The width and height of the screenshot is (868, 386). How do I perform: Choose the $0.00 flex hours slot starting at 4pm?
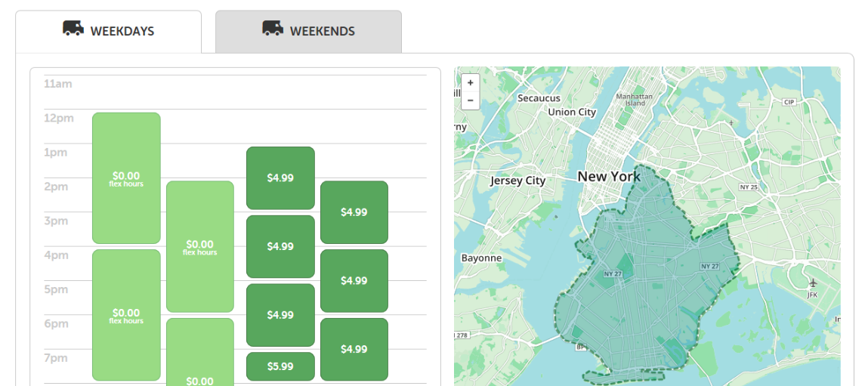click(126, 315)
